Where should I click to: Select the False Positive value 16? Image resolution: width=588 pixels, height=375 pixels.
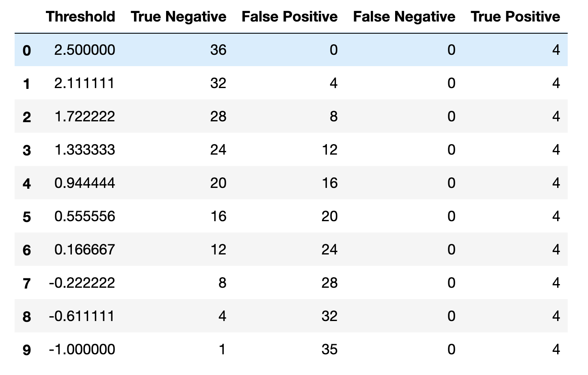[329, 183]
